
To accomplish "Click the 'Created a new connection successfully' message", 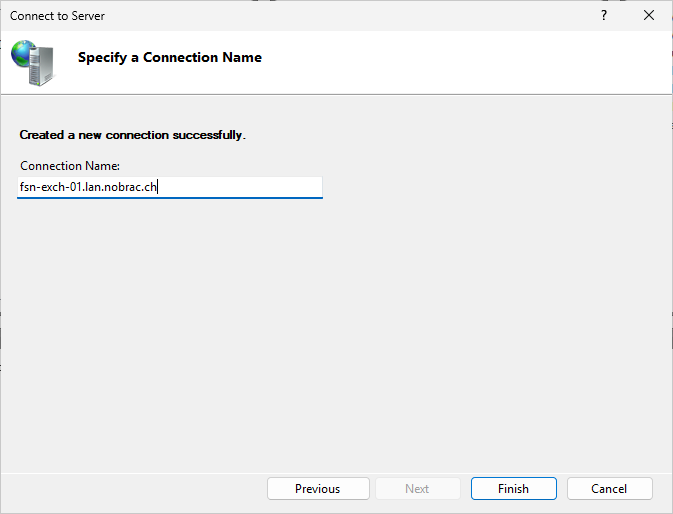I will [132, 135].
